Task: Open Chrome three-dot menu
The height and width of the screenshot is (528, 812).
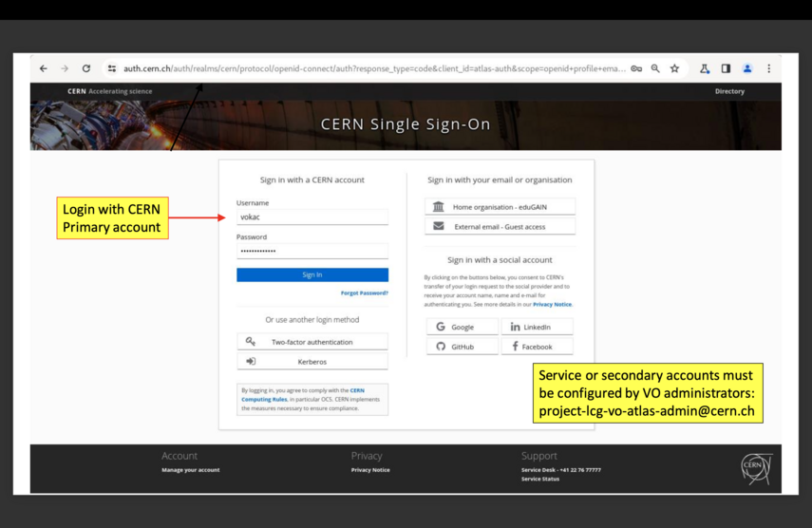Action: [769, 68]
